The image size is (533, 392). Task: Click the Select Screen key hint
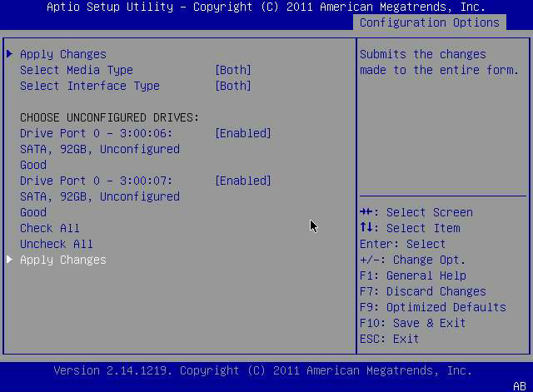[x=416, y=212]
